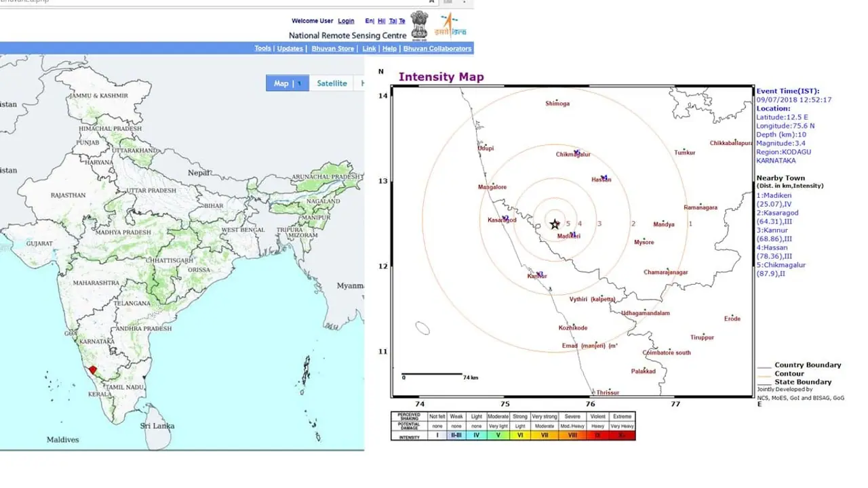Click the Government of India emblem
The image size is (868, 488).
pyautogui.click(x=420, y=25)
